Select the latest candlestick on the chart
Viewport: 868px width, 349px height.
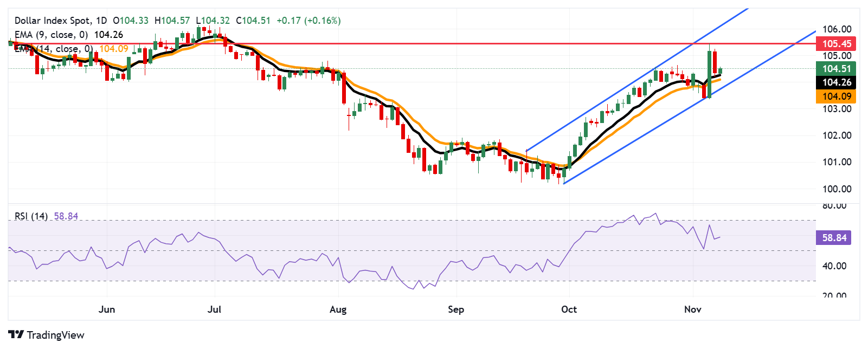tap(721, 70)
